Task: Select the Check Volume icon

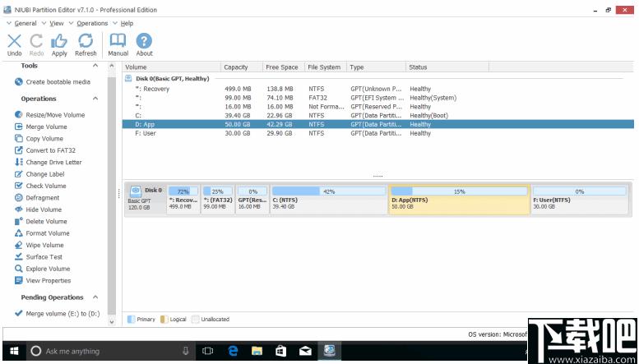Action: click(18, 186)
